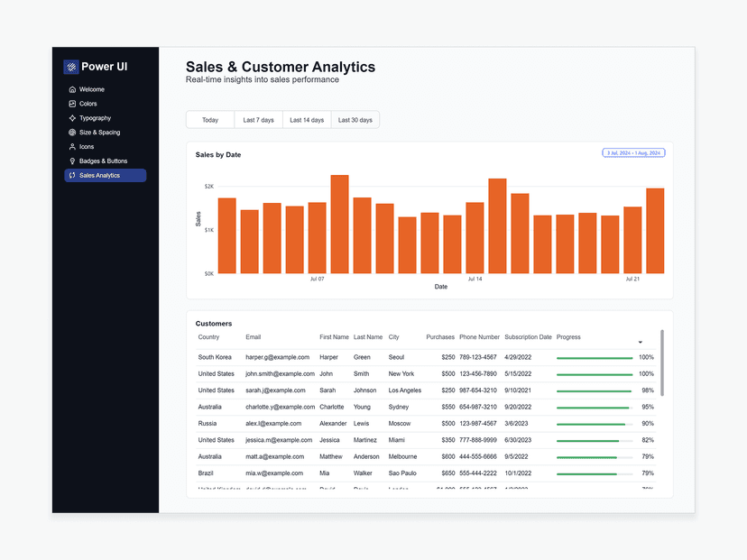Click the Typography diamond icon
This screenshot has width=747, height=560.
tap(72, 118)
